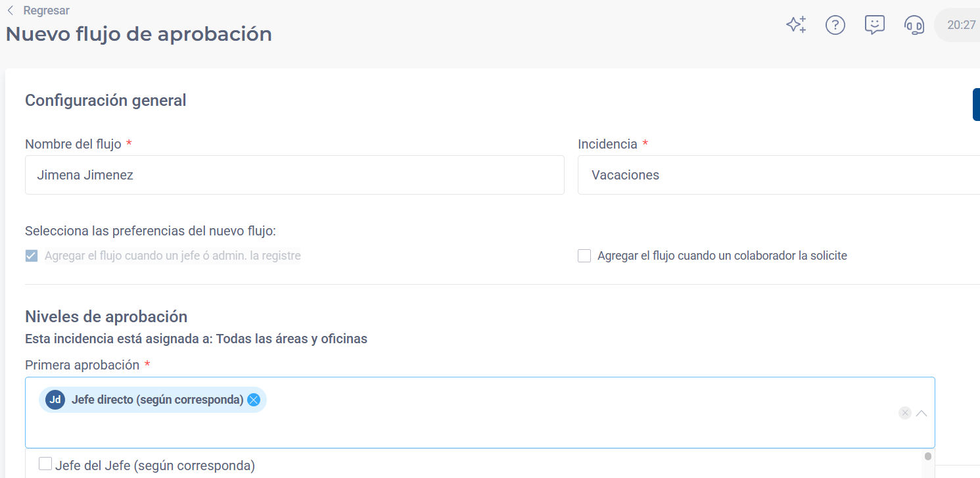
Task: Click the Regresar link
Action: coord(46,11)
